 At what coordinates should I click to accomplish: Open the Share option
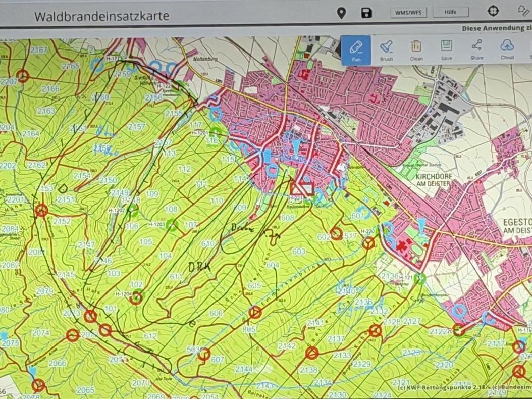[x=476, y=49]
